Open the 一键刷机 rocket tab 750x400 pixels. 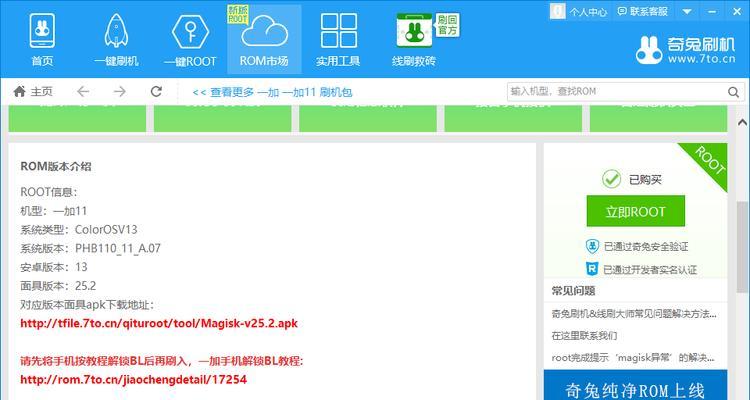(116, 40)
